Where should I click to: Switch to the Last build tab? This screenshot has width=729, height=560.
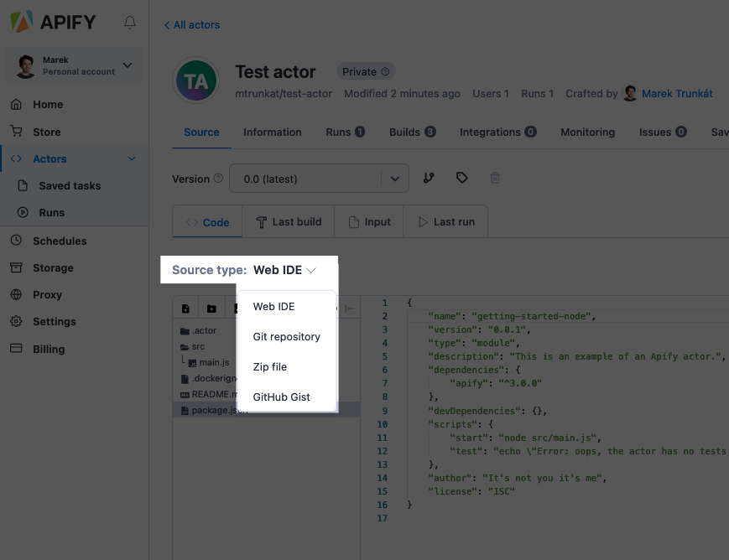pos(288,222)
